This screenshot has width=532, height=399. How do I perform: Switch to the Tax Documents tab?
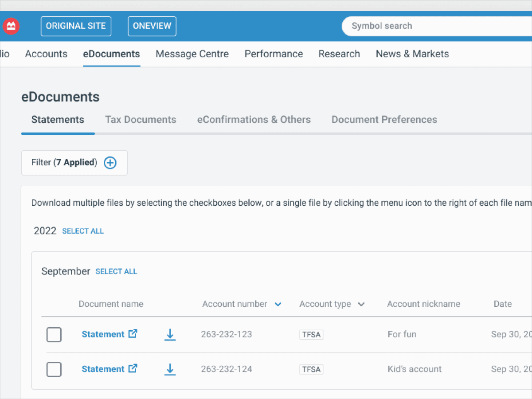click(x=141, y=120)
